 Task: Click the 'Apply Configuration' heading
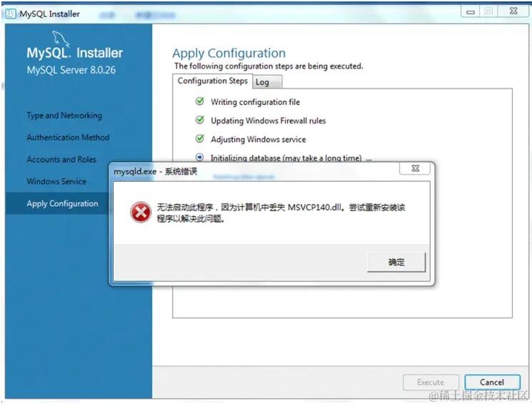229,54
